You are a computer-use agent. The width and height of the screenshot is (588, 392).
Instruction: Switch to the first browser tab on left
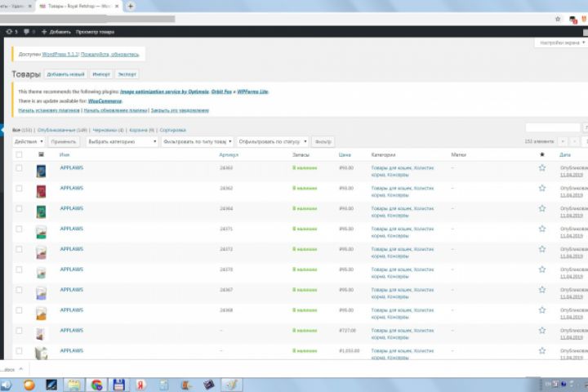(16, 7)
